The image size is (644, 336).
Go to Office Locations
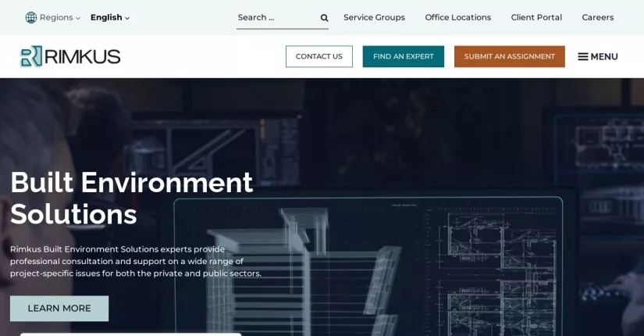point(458,17)
